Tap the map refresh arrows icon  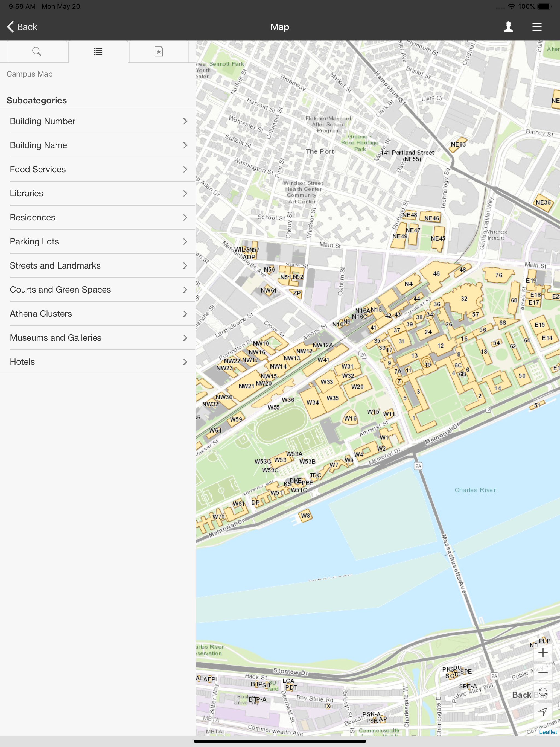click(543, 692)
